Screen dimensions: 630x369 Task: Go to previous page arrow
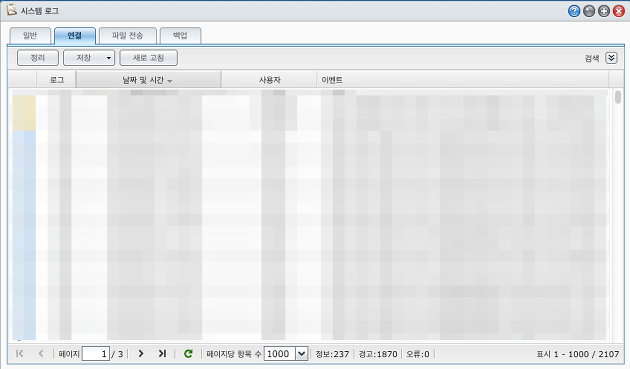click(x=41, y=353)
